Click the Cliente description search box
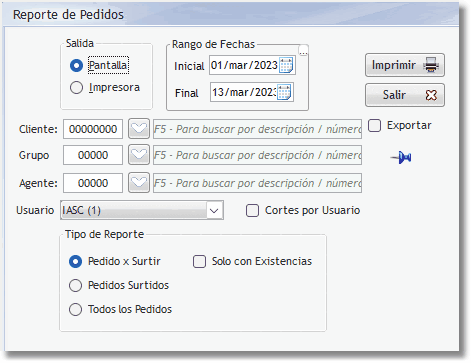 (x=257, y=129)
